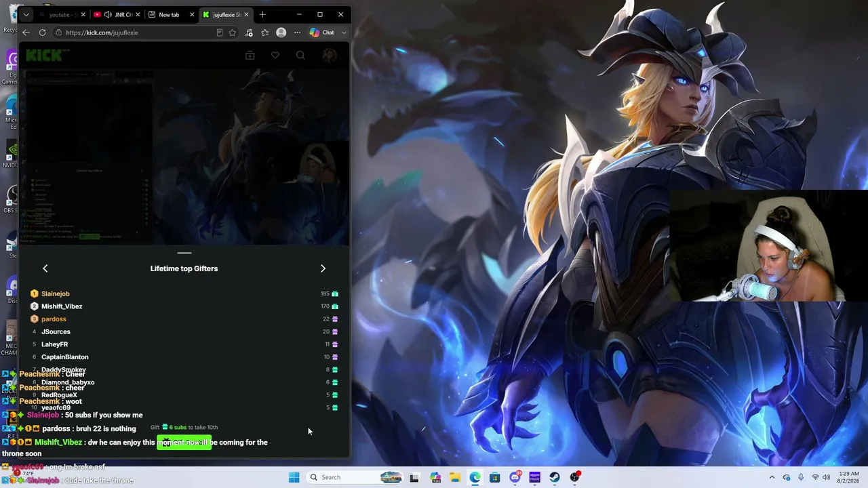Switch to the youtube tab
The image size is (868, 488).
[62, 14]
